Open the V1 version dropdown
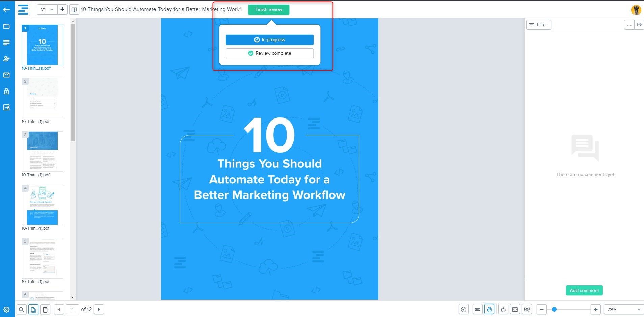 point(47,9)
